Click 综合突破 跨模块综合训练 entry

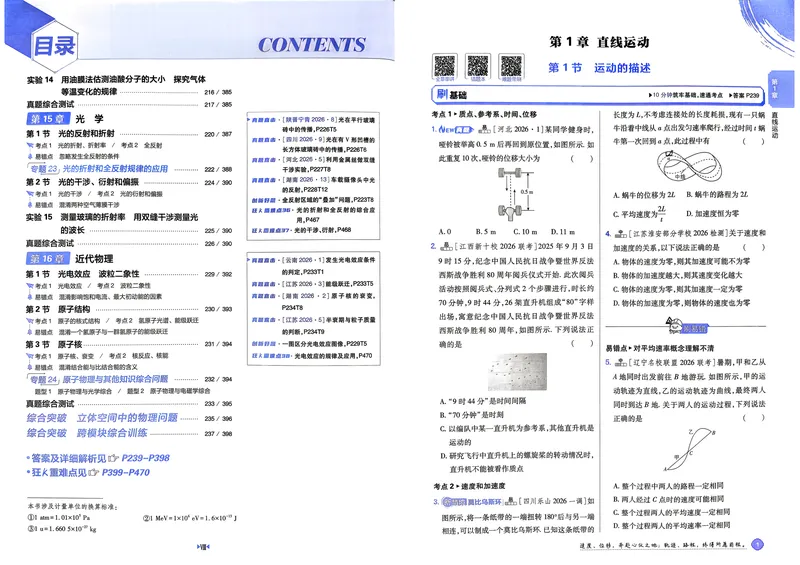coord(130,433)
